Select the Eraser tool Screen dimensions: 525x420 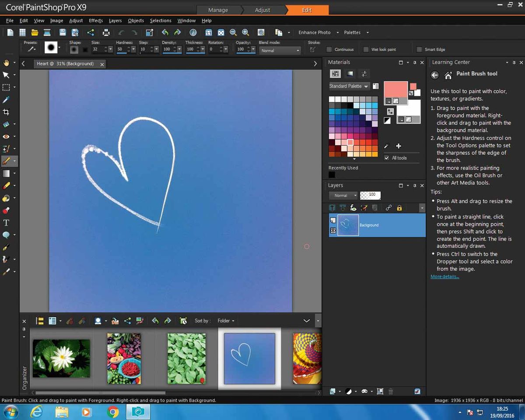tap(7, 185)
